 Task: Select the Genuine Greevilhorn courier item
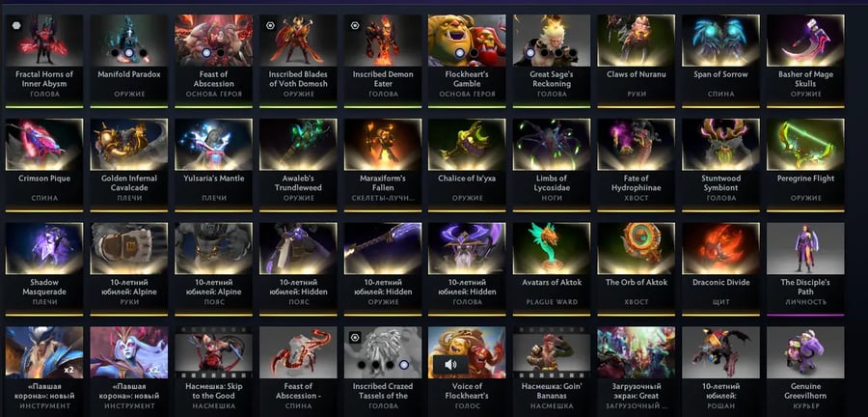point(805,369)
